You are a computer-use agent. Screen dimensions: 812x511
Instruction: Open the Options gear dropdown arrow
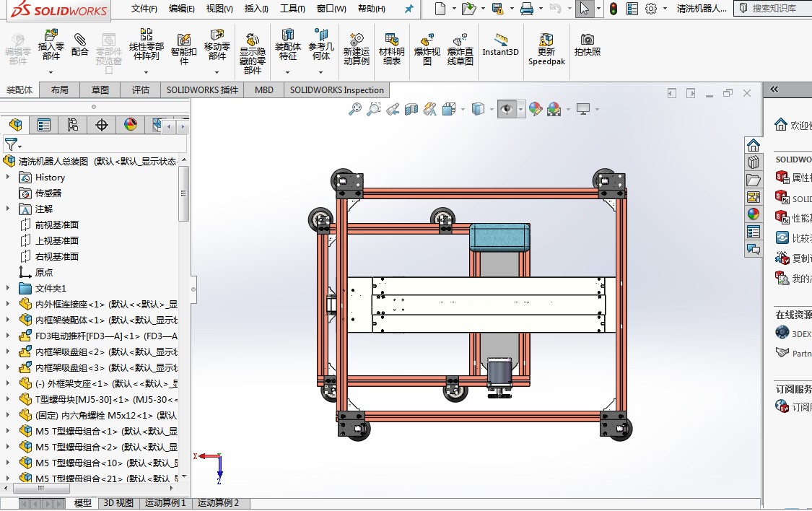pos(665,8)
